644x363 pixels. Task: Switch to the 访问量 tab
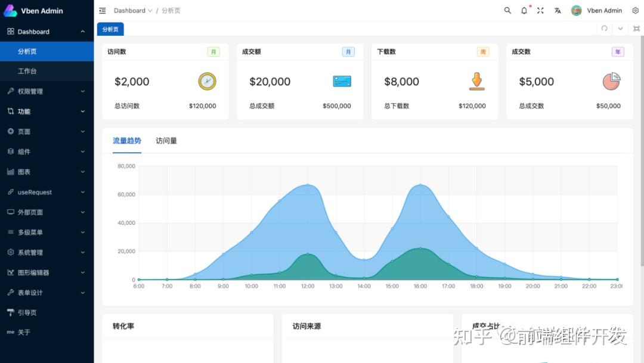(x=166, y=141)
